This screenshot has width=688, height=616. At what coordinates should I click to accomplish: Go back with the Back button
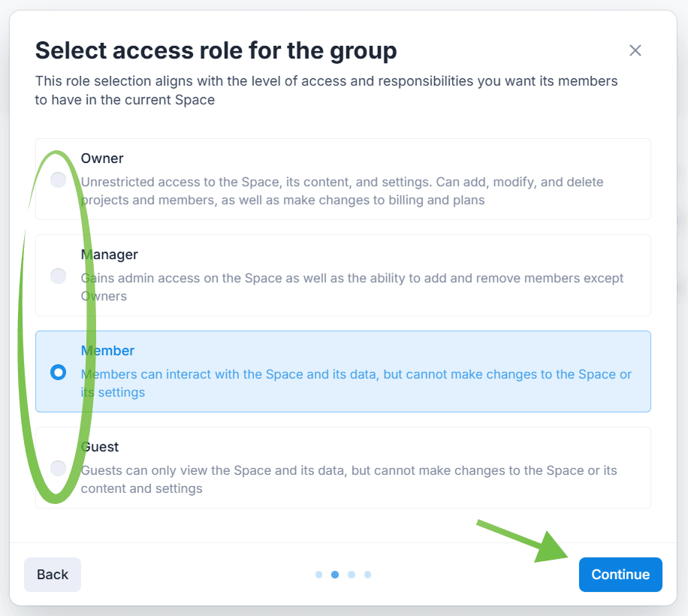[x=53, y=575]
